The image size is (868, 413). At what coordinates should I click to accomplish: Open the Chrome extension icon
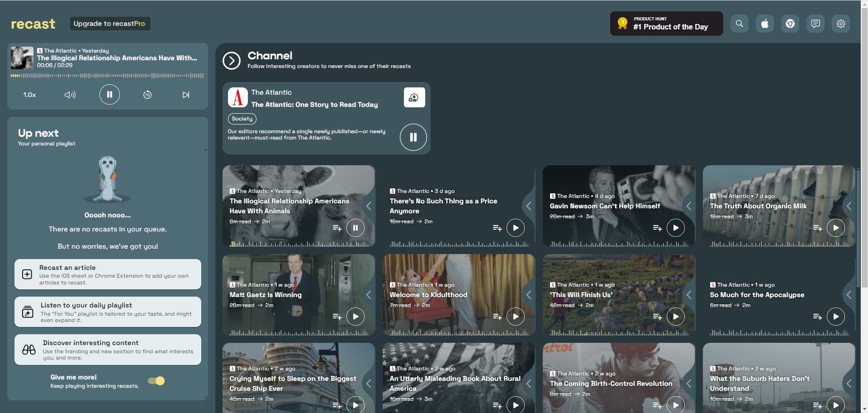click(x=790, y=24)
